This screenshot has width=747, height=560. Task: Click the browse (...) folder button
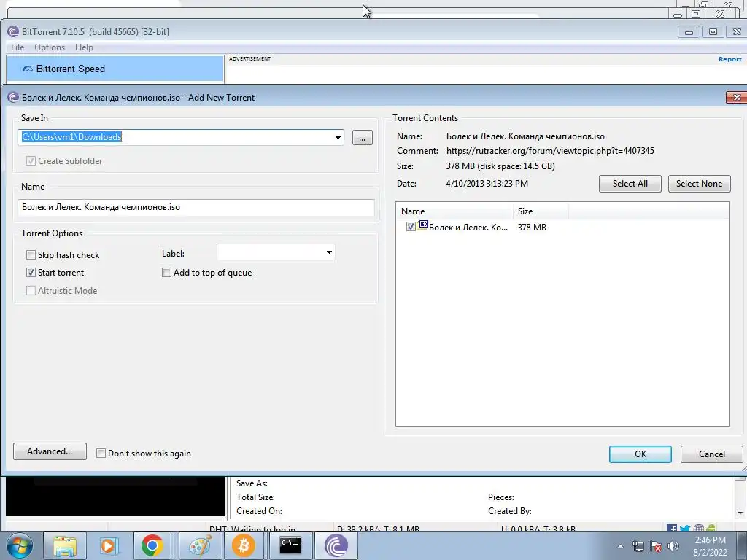[363, 138]
